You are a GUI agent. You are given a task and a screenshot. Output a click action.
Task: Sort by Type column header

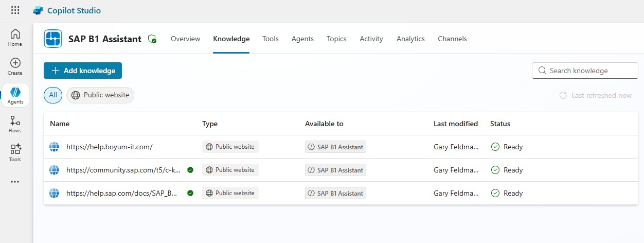pos(210,124)
